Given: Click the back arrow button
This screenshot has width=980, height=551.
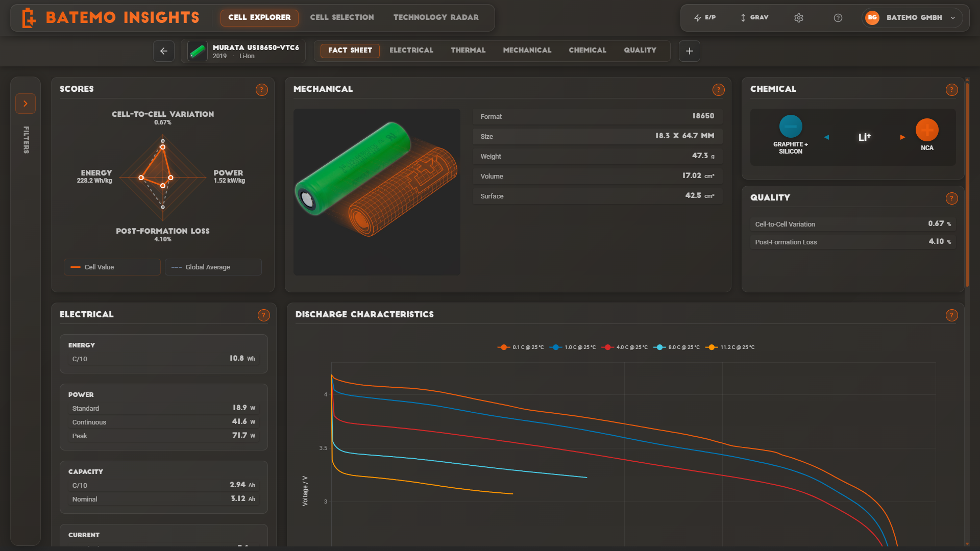Looking at the screenshot, I should 163,51.
